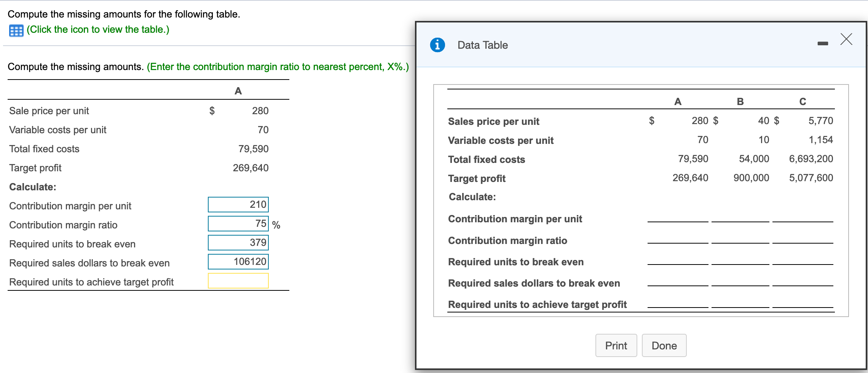Click the Data Table title text
Viewport: 868px width, 373px height.
tap(483, 45)
